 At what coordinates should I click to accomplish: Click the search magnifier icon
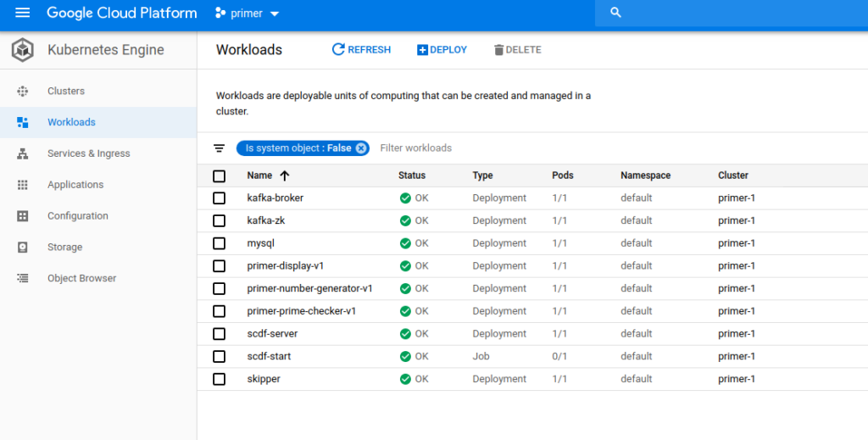pyautogui.click(x=615, y=13)
